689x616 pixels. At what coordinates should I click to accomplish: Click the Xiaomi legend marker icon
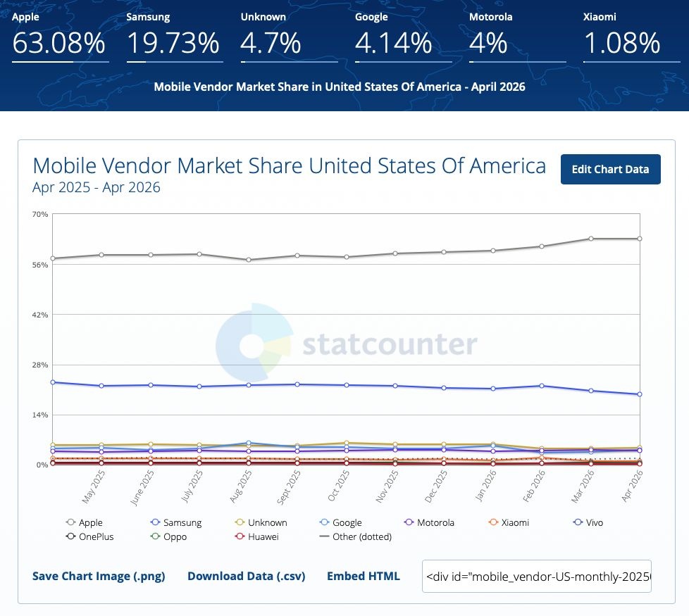coord(493,522)
